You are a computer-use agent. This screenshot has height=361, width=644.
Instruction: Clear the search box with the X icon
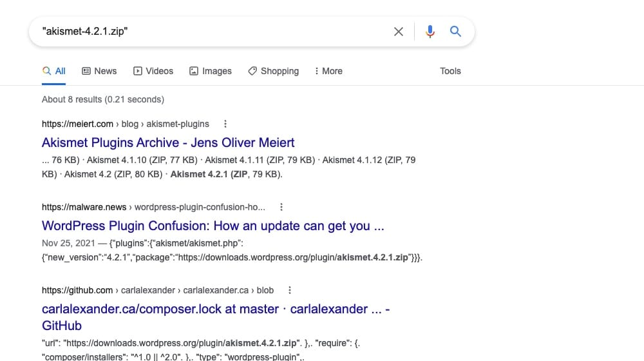(399, 32)
